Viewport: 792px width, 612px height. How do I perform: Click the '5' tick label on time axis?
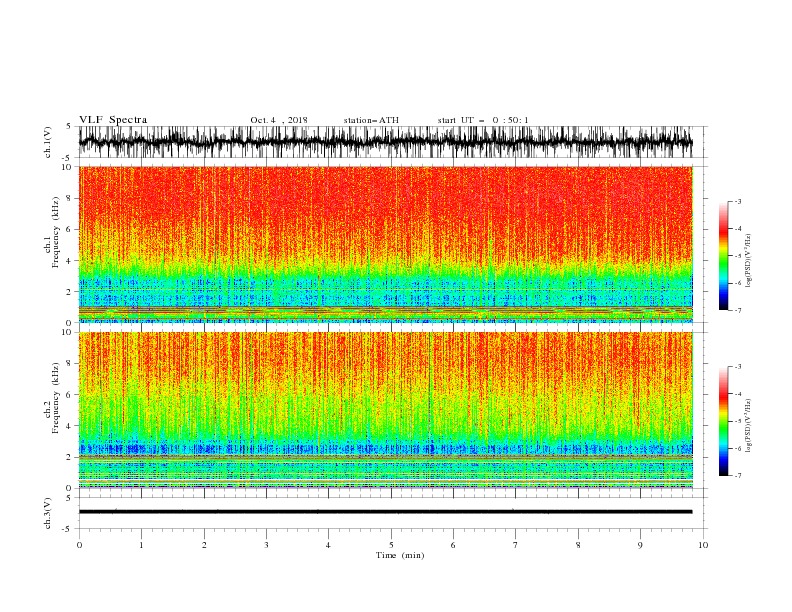tap(391, 545)
